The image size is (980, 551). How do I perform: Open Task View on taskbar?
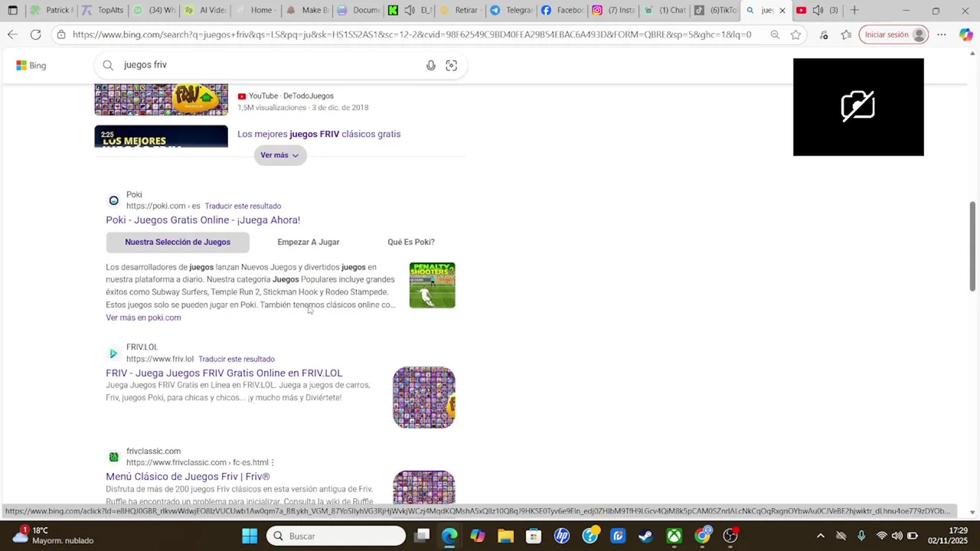coord(422,536)
